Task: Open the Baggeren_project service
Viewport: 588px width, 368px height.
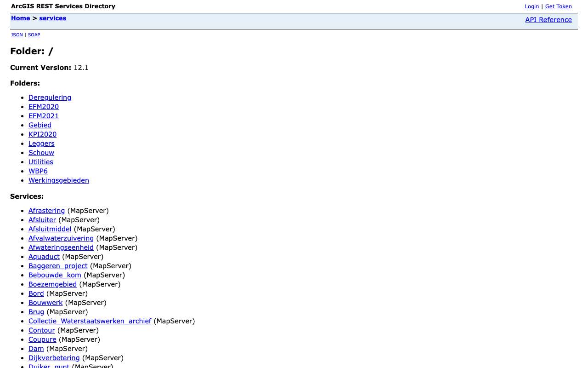Action: pyautogui.click(x=58, y=266)
